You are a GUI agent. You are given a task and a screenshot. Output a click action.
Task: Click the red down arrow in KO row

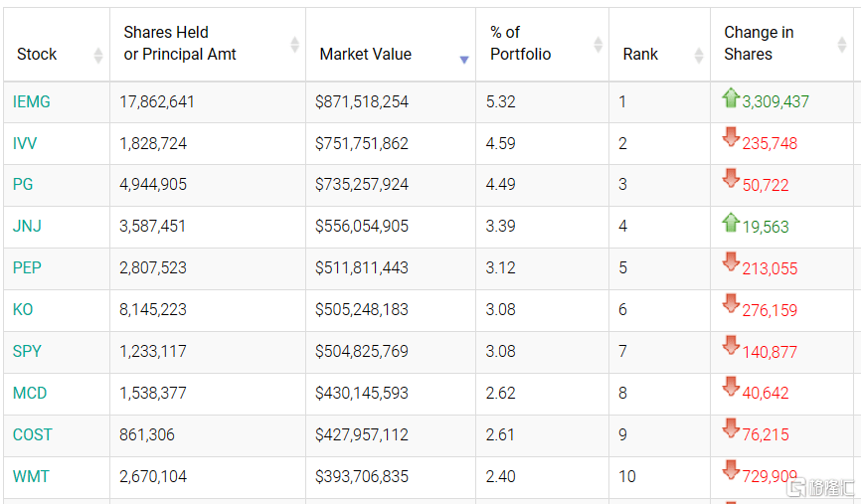[731, 305]
